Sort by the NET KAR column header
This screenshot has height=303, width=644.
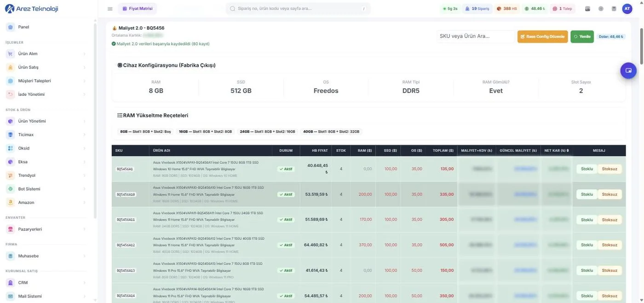tap(557, 151)
